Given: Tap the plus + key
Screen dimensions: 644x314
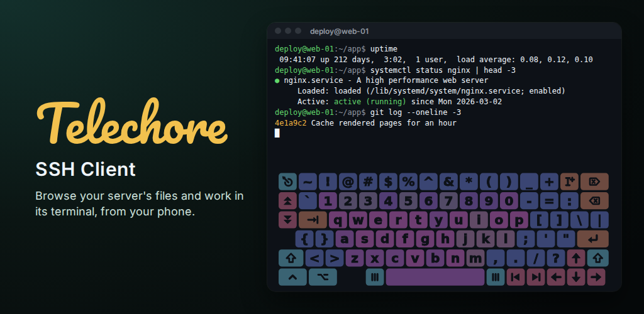Looking at the screenshot, I should pos(549,181).
